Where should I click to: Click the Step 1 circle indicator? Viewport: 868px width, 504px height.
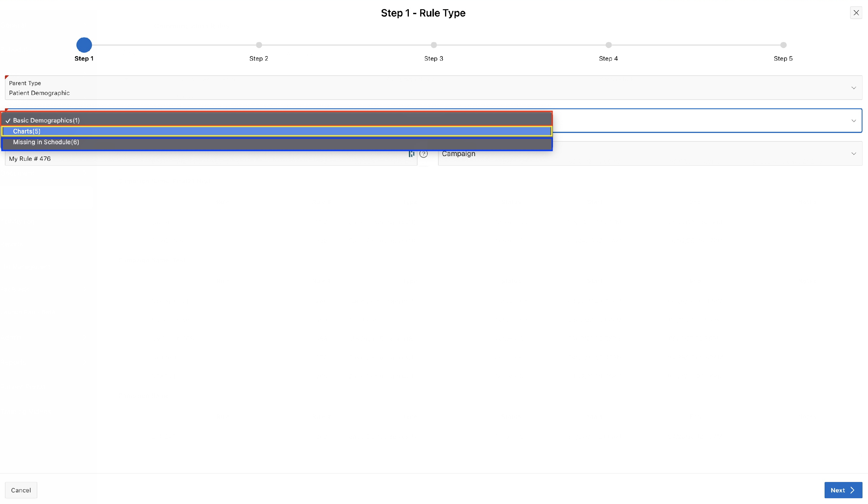coord(84,45)
